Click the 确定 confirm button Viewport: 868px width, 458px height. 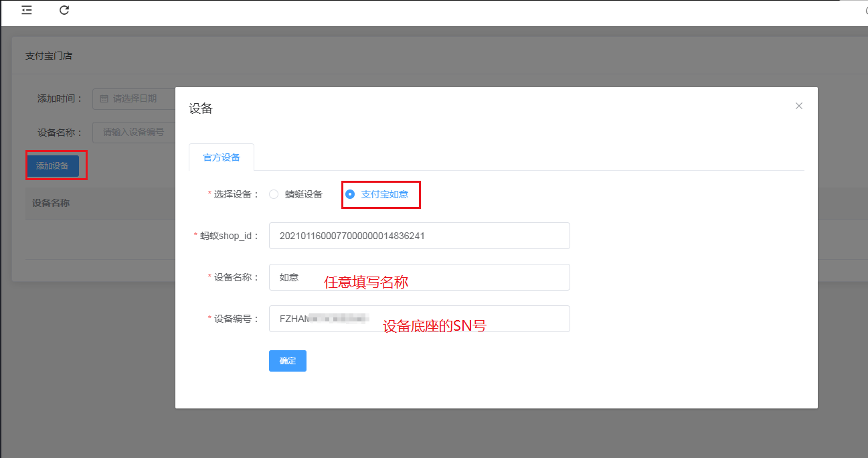288,360
